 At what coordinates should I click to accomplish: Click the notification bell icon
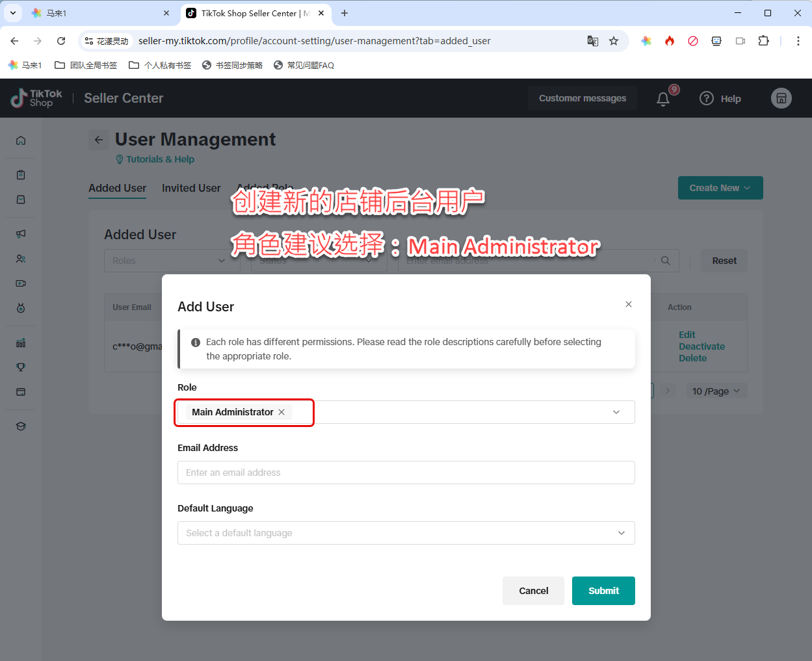662,99
